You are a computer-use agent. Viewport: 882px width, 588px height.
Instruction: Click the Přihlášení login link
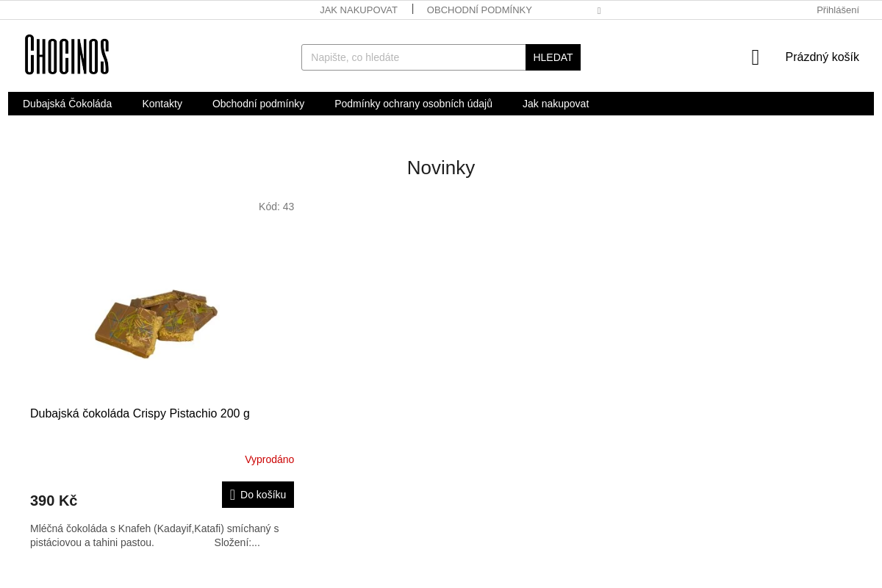(x=837, y=10)
